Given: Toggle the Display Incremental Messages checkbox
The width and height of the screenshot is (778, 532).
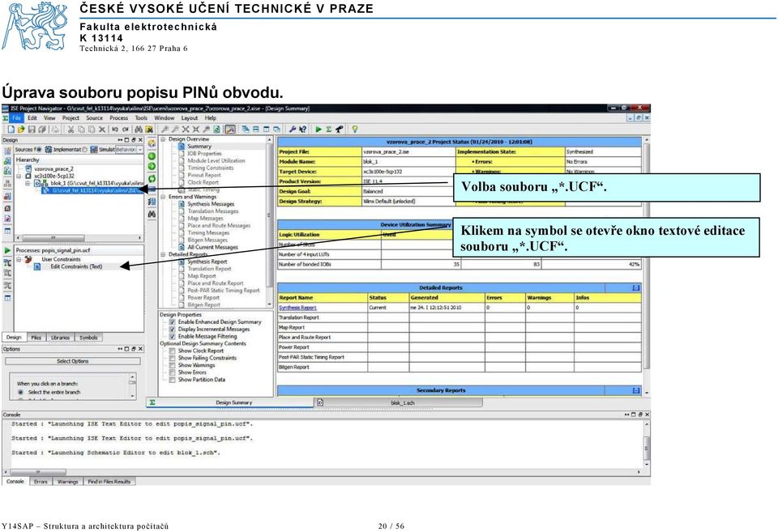Looking at the screenshot, I should click(x=172, y=330).
